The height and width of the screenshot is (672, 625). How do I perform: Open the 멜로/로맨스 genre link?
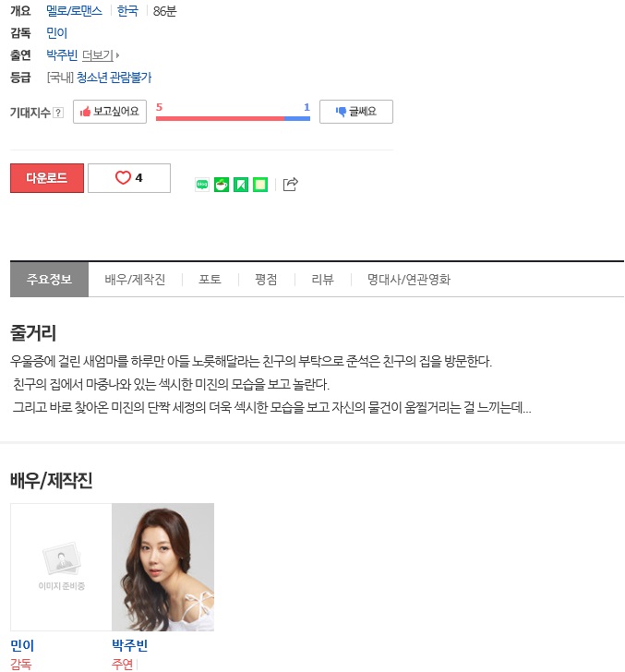coord(74,11)
